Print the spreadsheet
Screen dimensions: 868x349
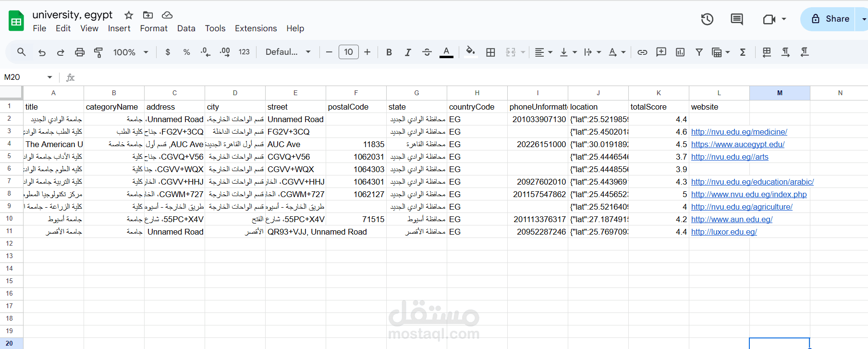click(80, 52)
